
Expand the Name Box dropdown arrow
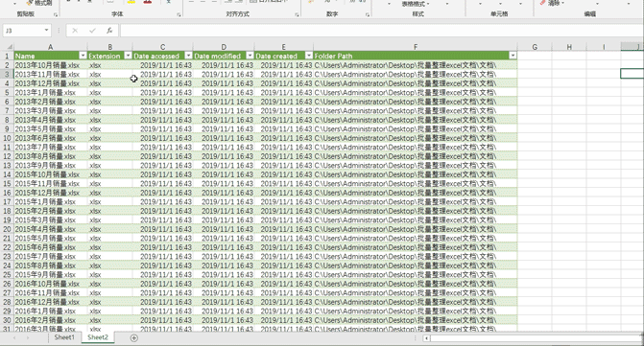(x=46, y=31)
